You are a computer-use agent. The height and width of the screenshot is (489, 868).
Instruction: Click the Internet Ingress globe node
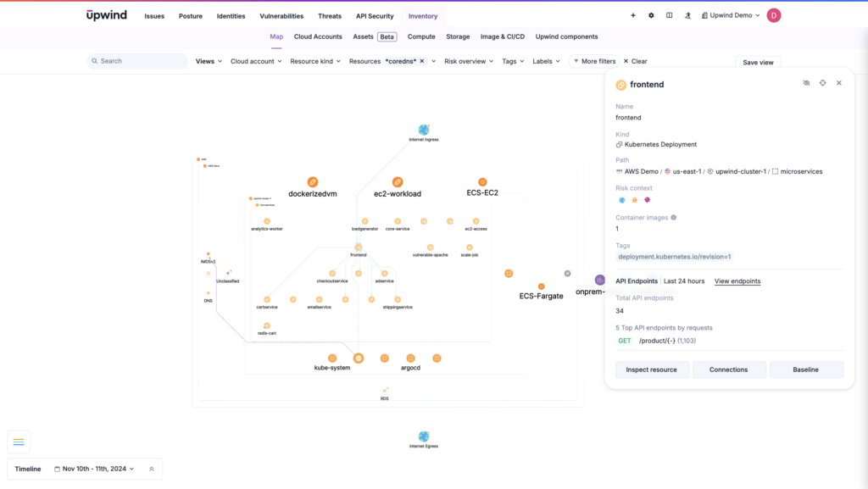424,130
